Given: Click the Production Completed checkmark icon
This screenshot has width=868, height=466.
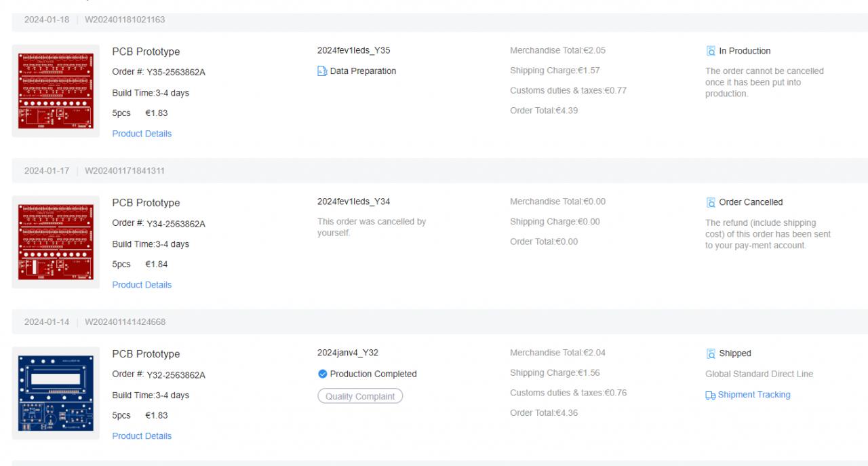Looking at the screenshot, I should (x=322, y=374).
